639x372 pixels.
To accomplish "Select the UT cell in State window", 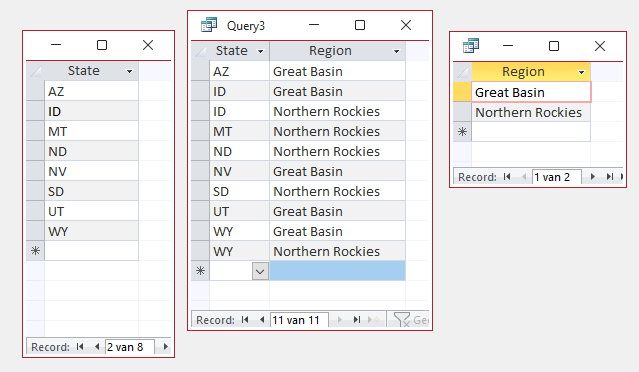I will tap(91, 211).
